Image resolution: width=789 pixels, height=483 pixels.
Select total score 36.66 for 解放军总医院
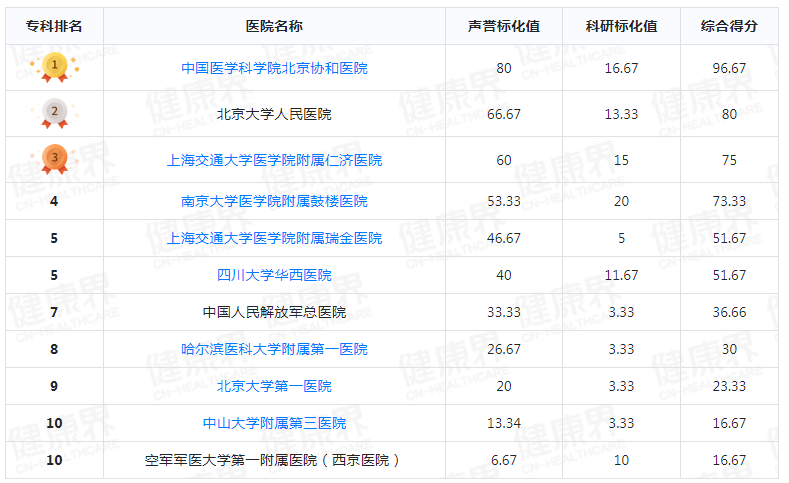coord(729,312)
